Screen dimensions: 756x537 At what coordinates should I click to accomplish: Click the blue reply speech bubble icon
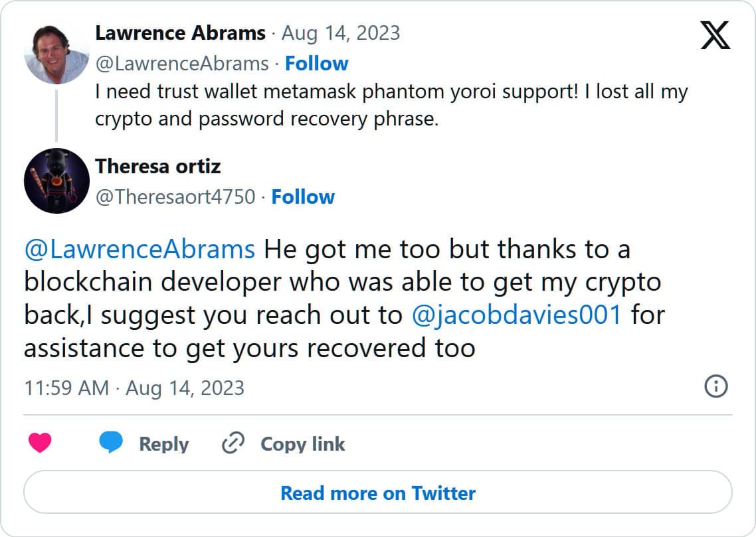[x=112, y=443]
